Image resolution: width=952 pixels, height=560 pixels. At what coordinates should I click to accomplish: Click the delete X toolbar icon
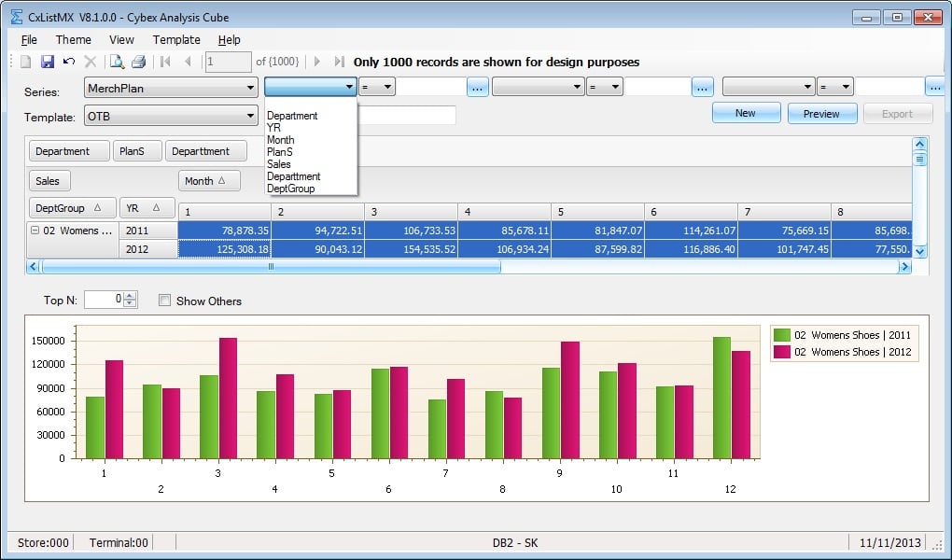[91, 62]
